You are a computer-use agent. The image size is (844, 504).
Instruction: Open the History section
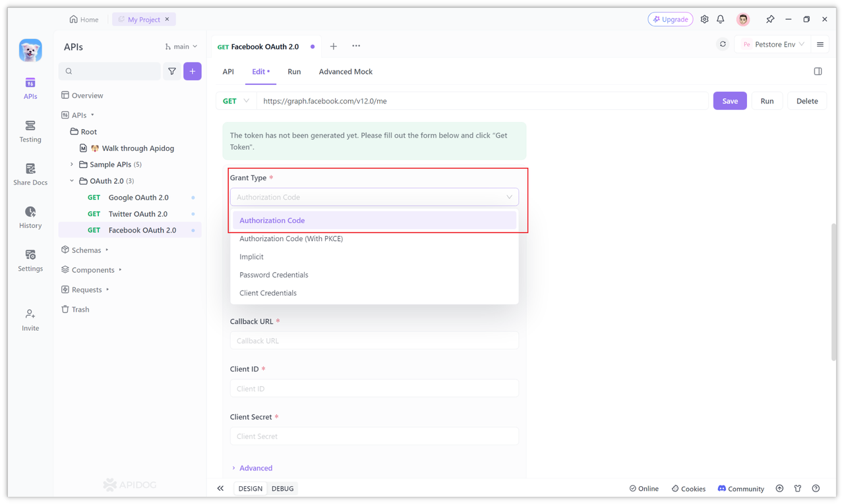(30, 217)
